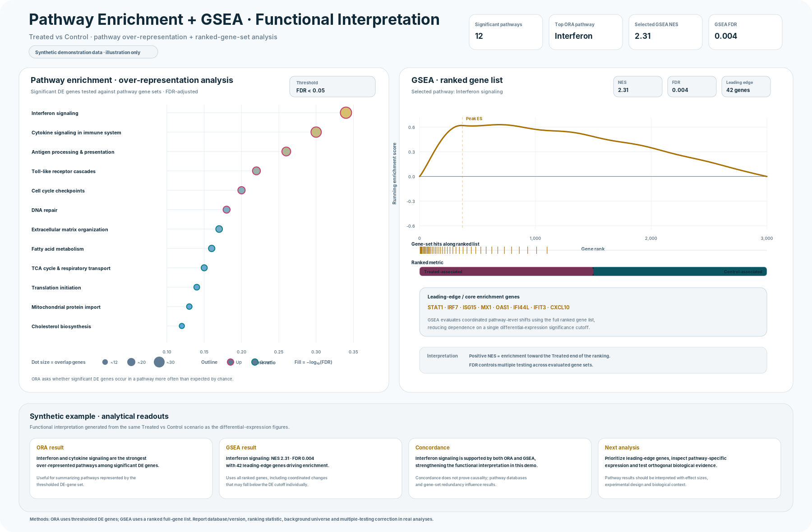Open the Concordance card

500,468
